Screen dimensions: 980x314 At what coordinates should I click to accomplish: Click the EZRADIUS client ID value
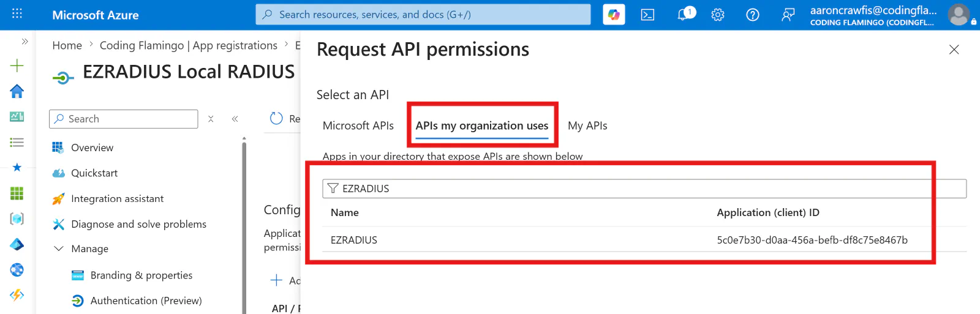coord(812,240)
